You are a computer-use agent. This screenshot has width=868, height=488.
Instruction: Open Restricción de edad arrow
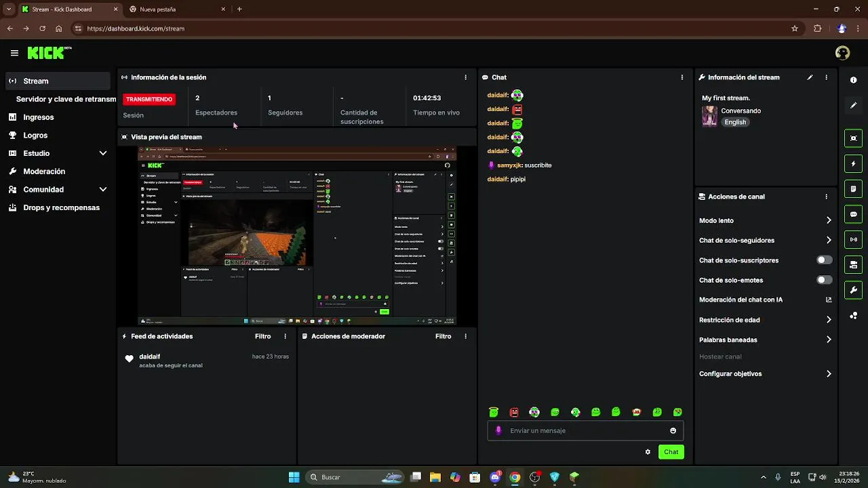pos(828,320)
